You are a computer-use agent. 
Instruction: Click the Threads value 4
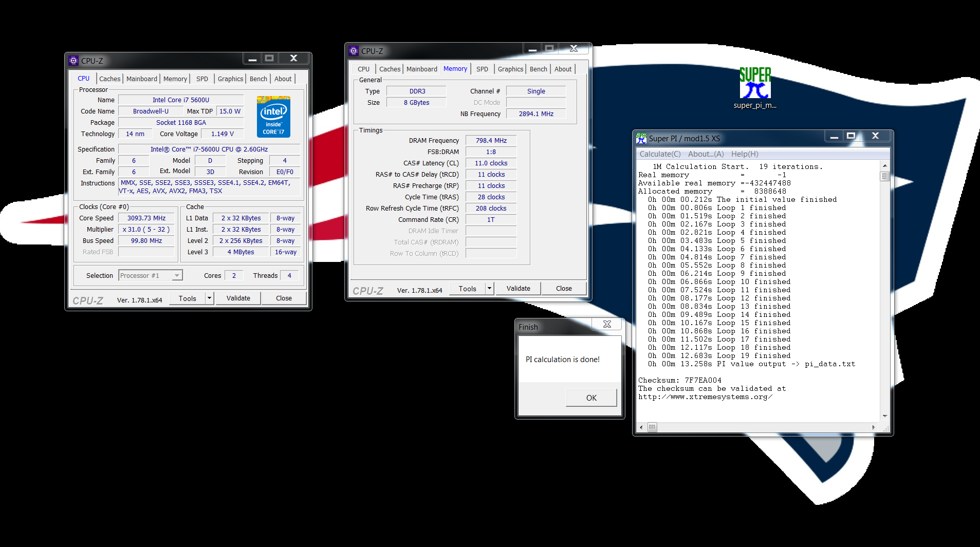click(x=289, y=276)
